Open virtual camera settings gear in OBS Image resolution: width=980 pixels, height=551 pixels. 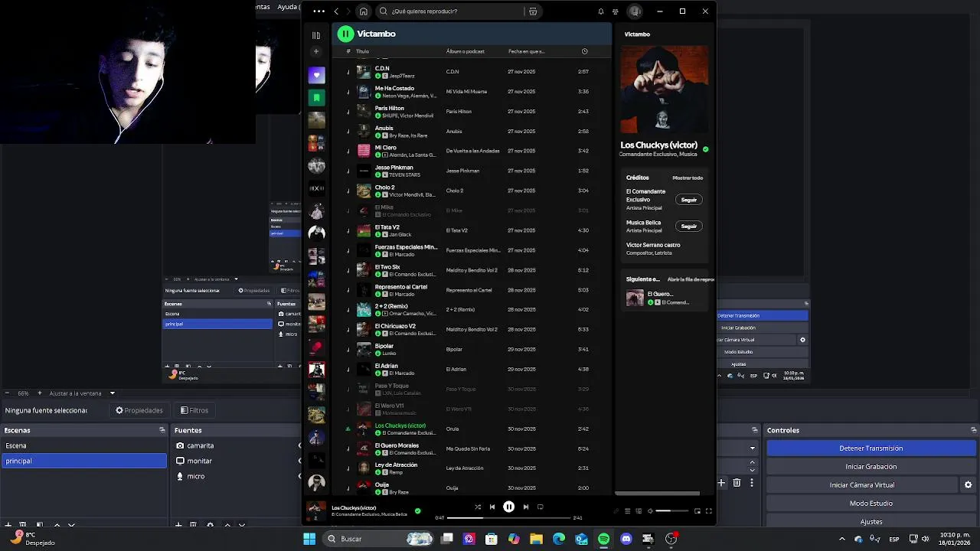click(x=968, y=485)
